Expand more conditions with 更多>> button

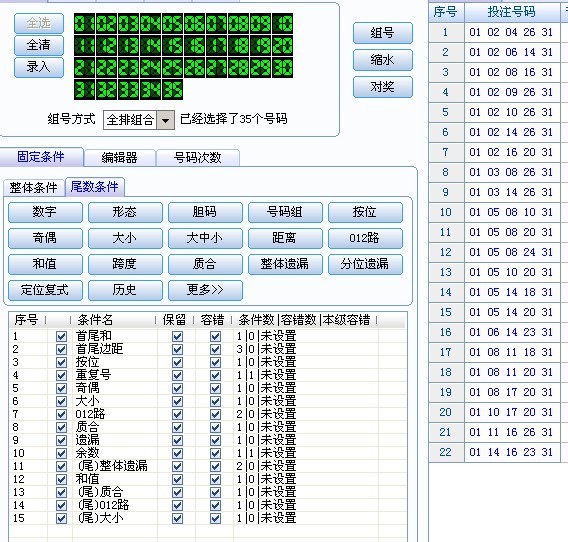tap(205, 290)
